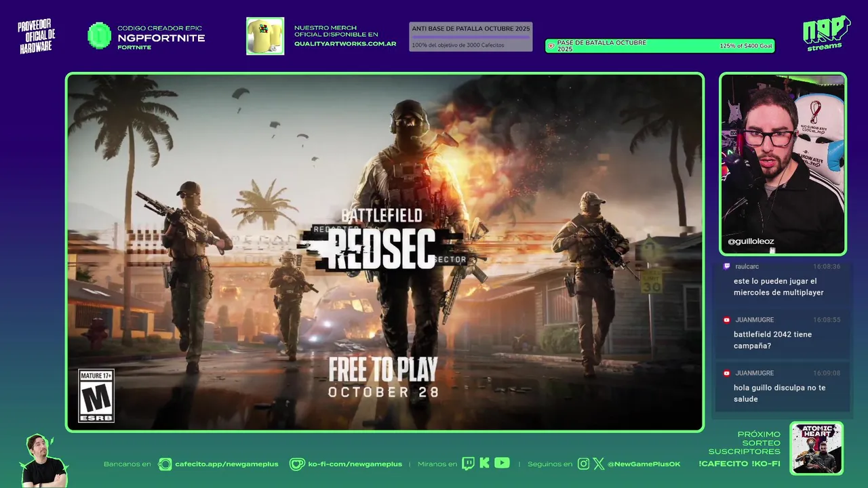Click the Battlefield REDSEC logo in the video

[x=383, y=241]
